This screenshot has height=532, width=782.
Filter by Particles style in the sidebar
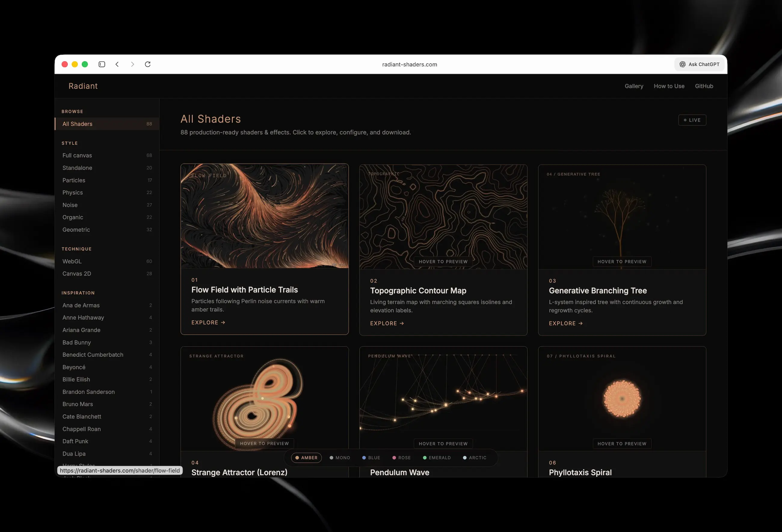[x=74, y=180]
